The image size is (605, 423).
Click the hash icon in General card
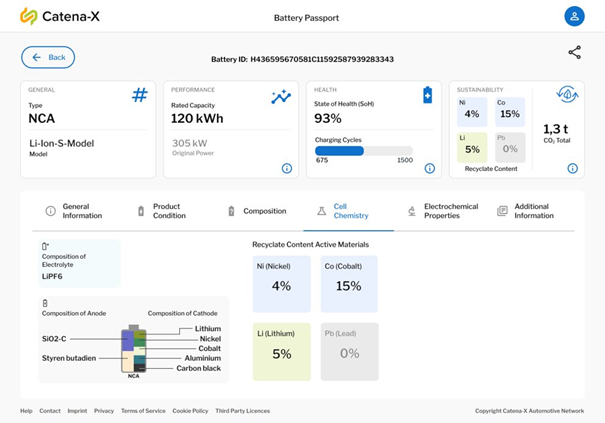click(140, 95)
